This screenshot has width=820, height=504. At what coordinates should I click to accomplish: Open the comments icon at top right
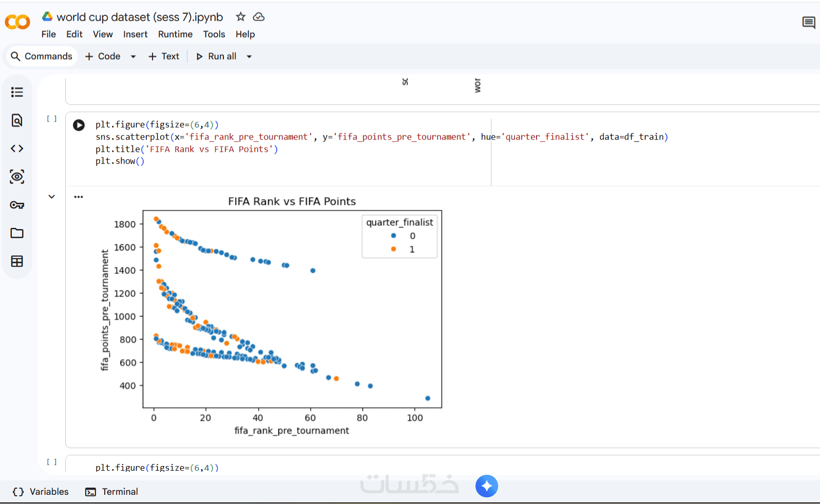pos(809,23)
